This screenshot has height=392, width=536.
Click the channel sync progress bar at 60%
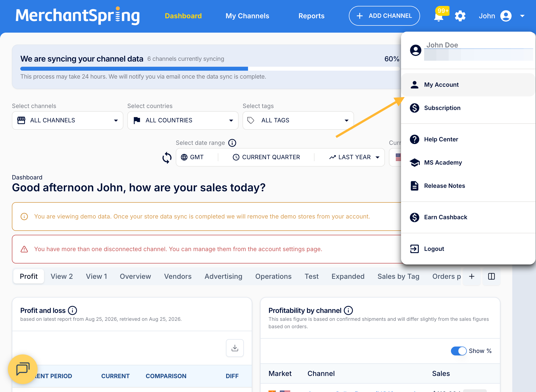[x=210, y=69]
